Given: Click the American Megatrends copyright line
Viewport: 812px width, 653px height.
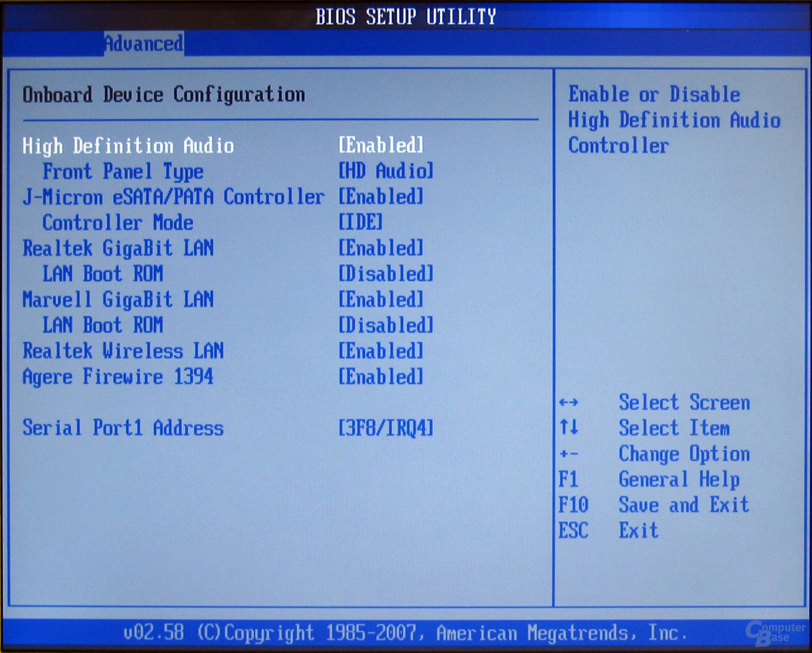Looking at the screenshot, I should (406, 633).
